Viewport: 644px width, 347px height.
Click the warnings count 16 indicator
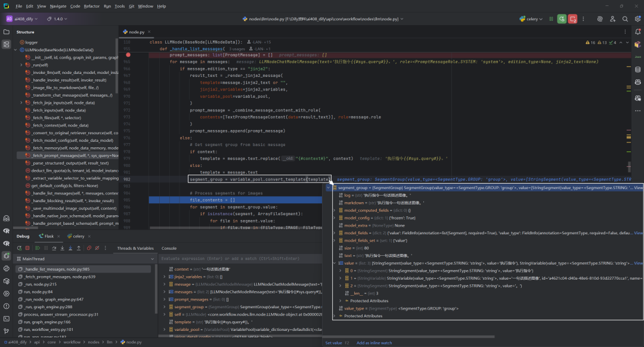tap(590, 42)
